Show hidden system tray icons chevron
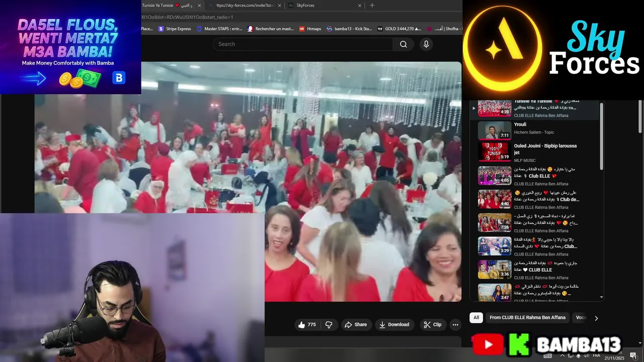This screenshot has width=644, height=362. pos(562,355)
